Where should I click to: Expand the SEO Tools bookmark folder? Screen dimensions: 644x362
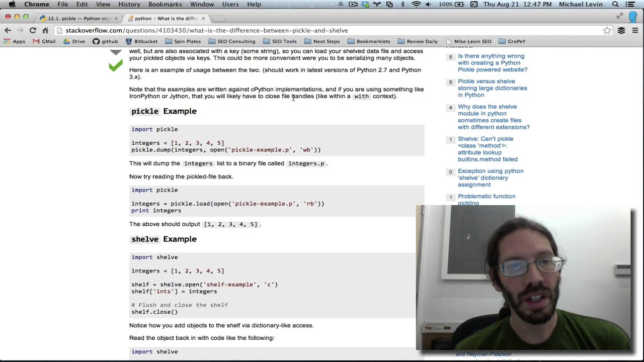pos(280,41)
